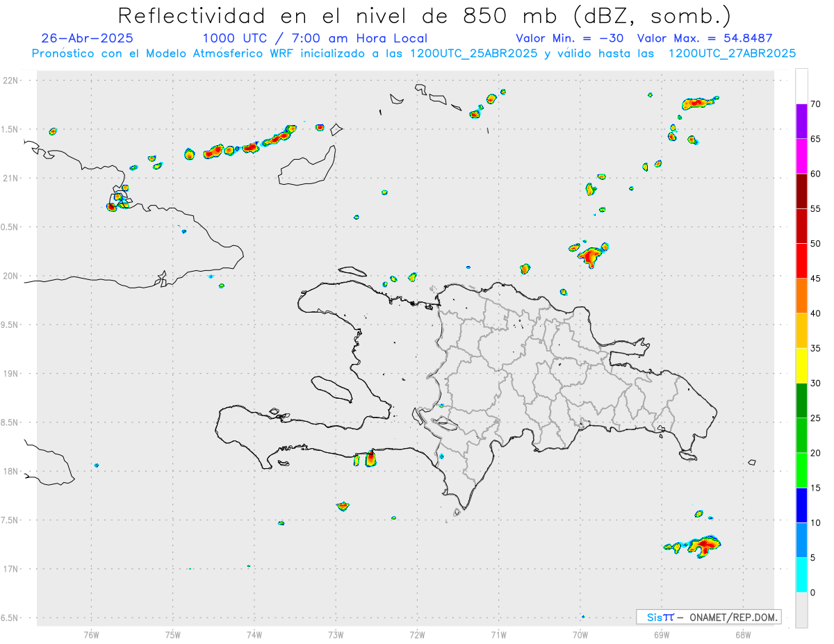
Task: Click the '74W' longitude label
Action: tap(254, 634)
